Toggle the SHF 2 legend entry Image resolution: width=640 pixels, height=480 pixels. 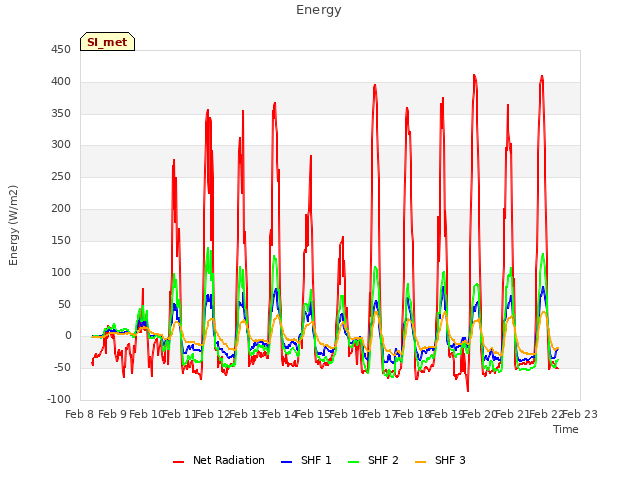pos(373,460)
